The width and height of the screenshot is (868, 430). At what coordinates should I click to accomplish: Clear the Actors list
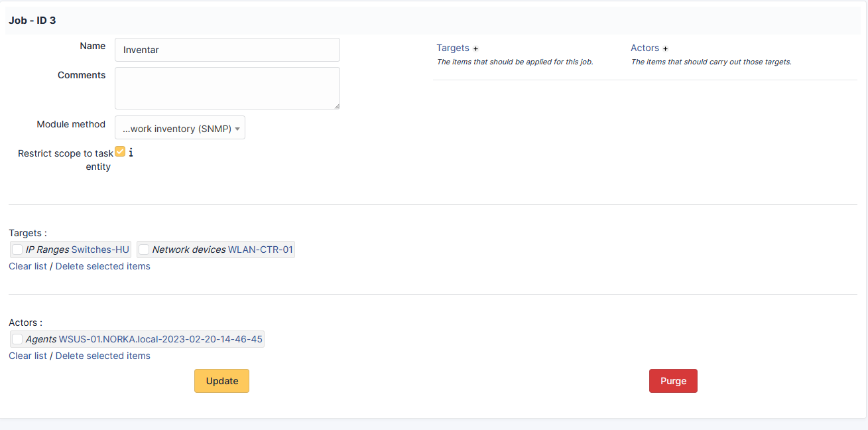coord(27,355)
